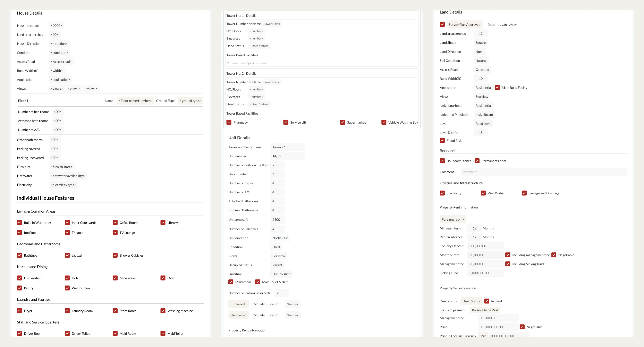Click the land Comment field
The image size is (644, 347).
(x=544, y=172)
